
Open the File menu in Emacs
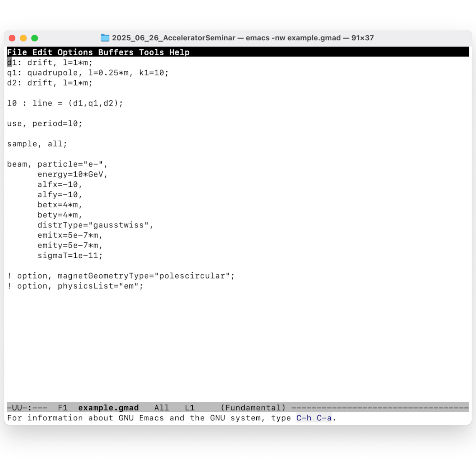(17, 52)
